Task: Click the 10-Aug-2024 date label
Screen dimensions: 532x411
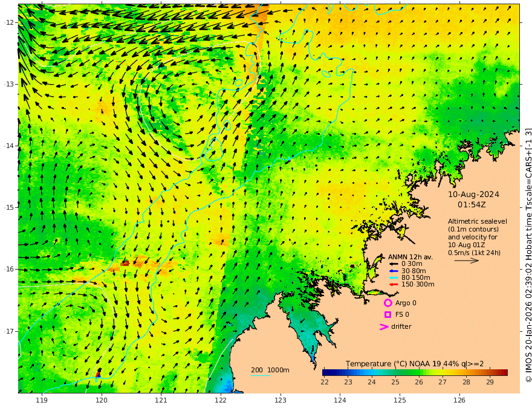Action: (473, 195)
